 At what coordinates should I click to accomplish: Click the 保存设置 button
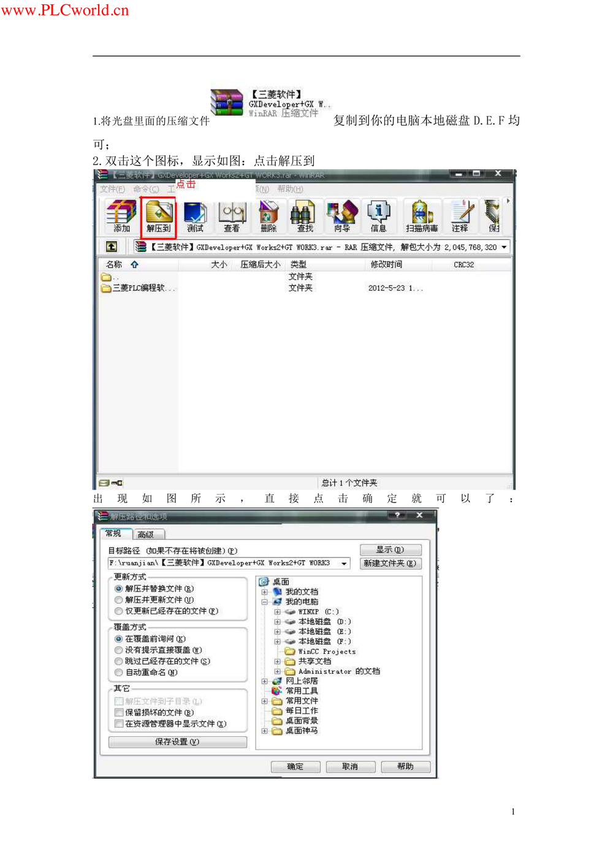point(177,742)
